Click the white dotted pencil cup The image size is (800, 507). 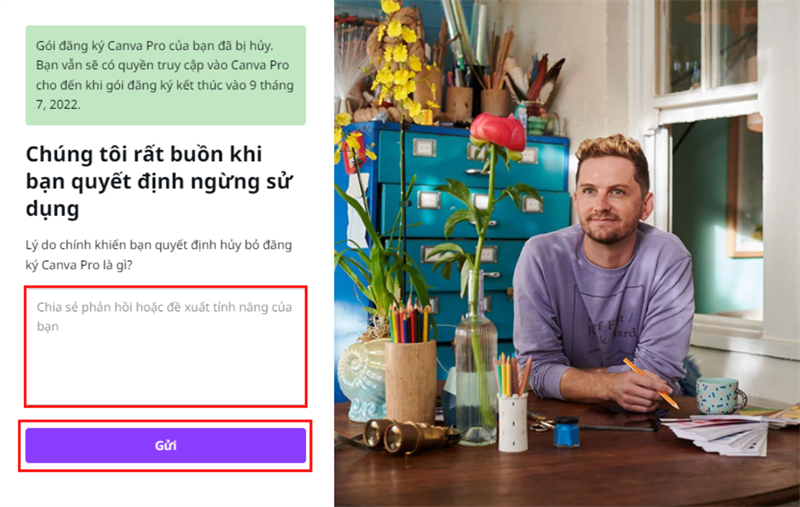[512, 423]
